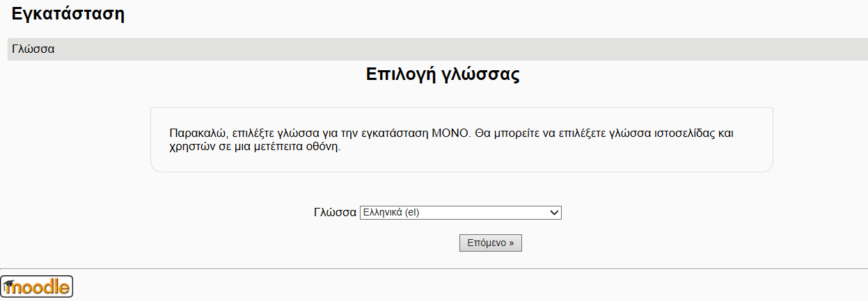The height and width of the screenshot is (301, 868).
Task: Click the Γλώσσα breadcrumb in the gray bar
Action: tap(33, 49)
